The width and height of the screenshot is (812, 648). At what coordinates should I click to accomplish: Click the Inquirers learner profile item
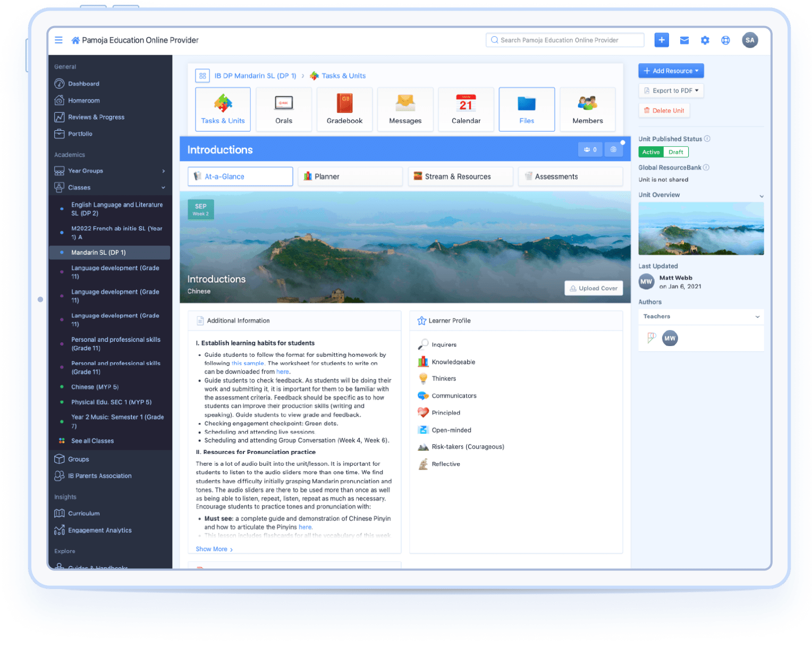437,344
